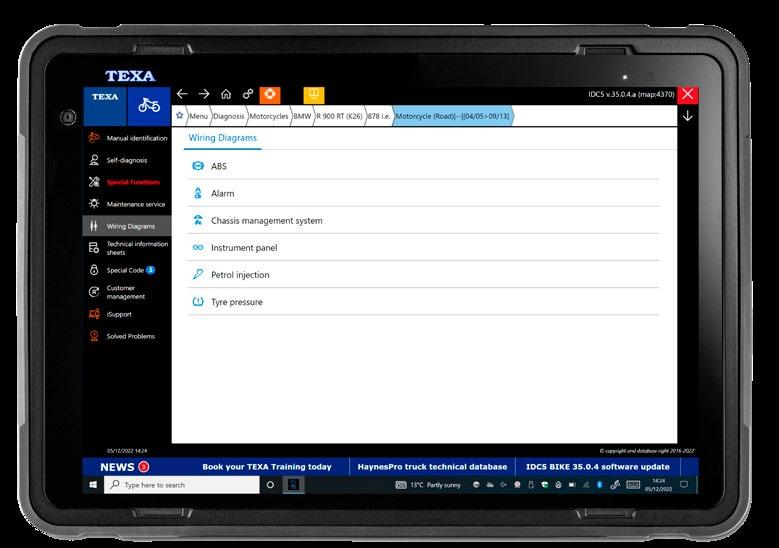779x548 pixels.
Task: Open the ABS wiring diagram
Action: pos(423,166)
